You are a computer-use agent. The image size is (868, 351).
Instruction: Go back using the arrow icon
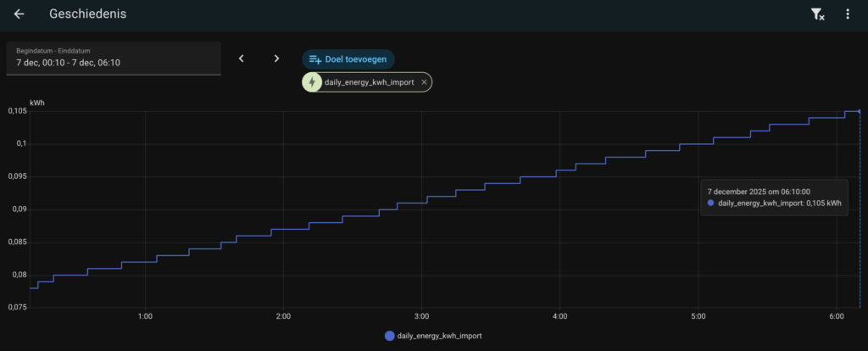[19, 14]
